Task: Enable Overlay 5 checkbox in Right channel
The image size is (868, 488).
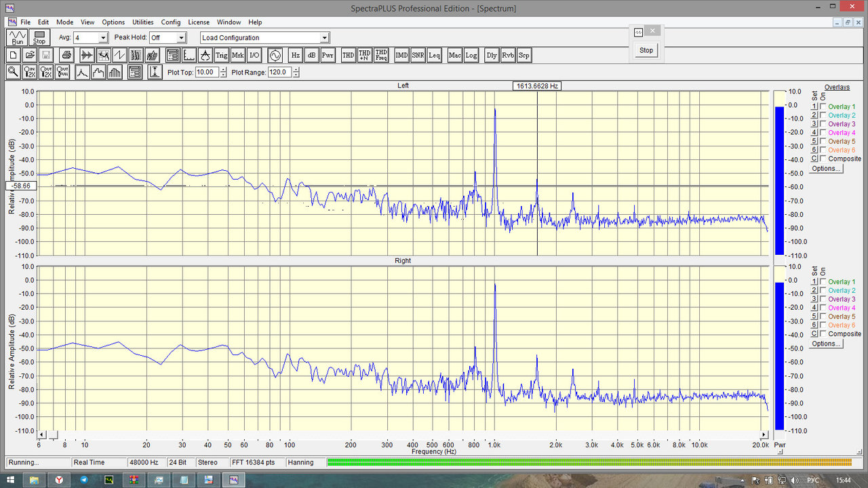Action: click(x=823, y=317)
